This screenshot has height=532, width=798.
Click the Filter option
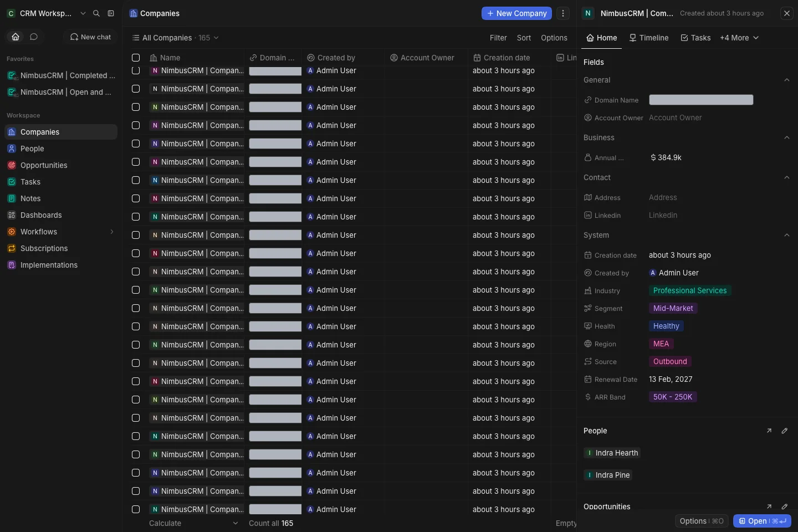(x=498, y=38)
